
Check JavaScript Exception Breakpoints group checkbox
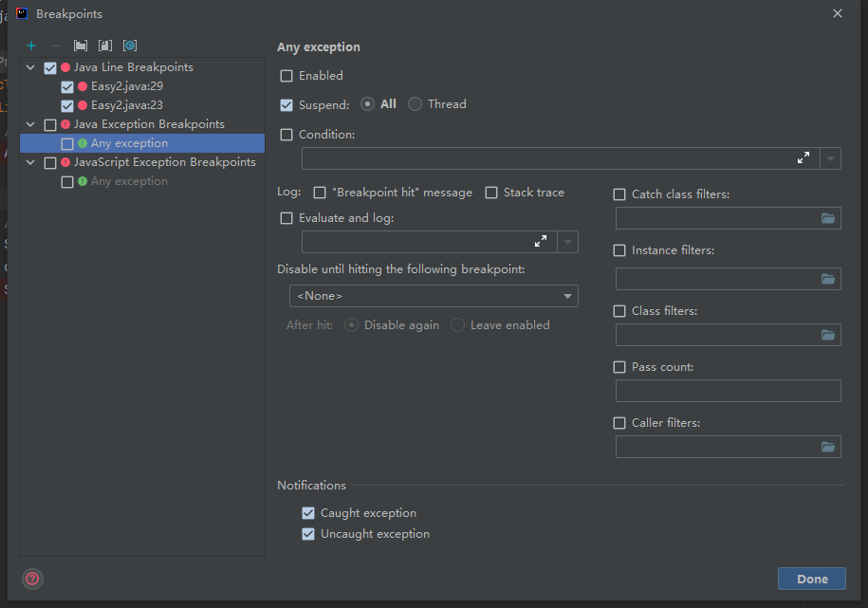(x=50, y=163)
